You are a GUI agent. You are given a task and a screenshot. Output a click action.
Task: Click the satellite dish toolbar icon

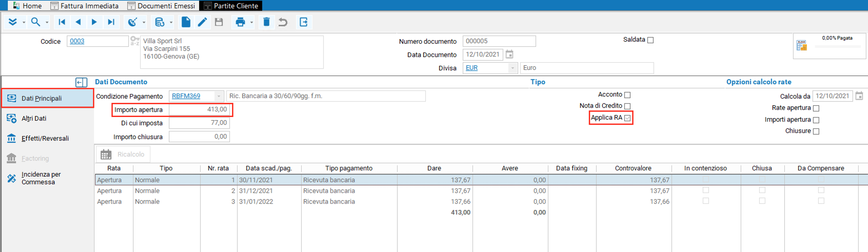[x=132, y=22]
